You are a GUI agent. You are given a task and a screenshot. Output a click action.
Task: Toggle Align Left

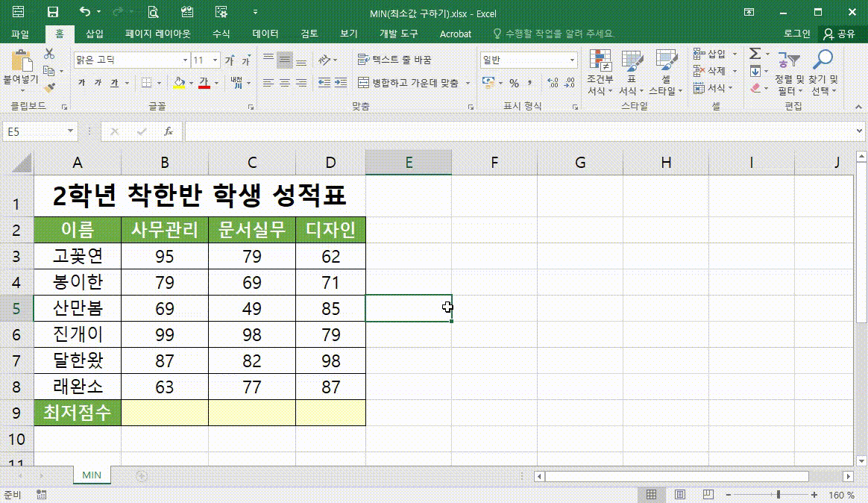(x=268, y=83)
